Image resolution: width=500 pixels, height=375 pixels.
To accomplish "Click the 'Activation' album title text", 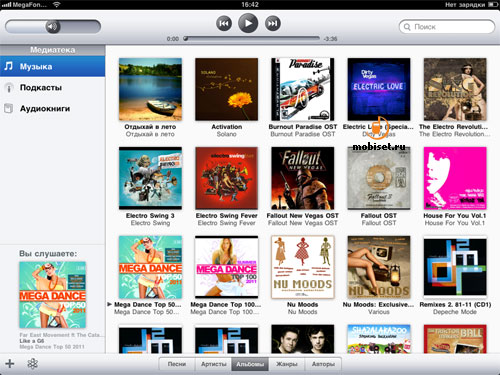I will pyautogui.click(x=227, y=127).
